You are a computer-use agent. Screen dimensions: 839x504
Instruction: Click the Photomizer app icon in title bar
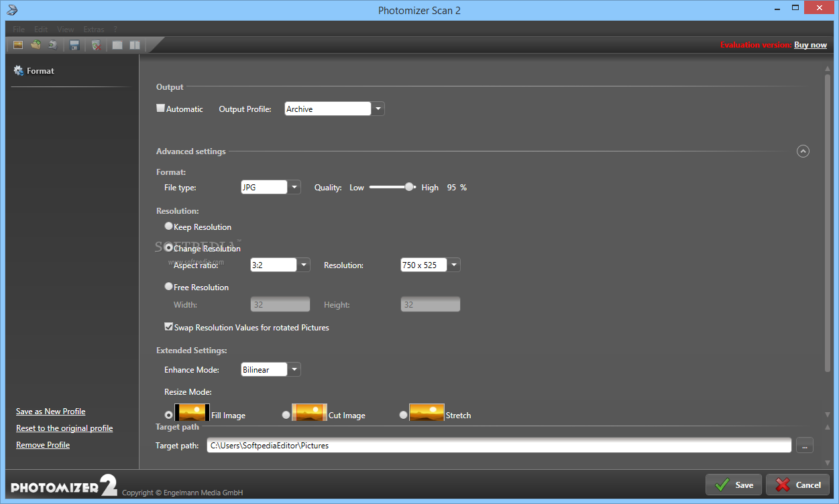click(11, 10)
